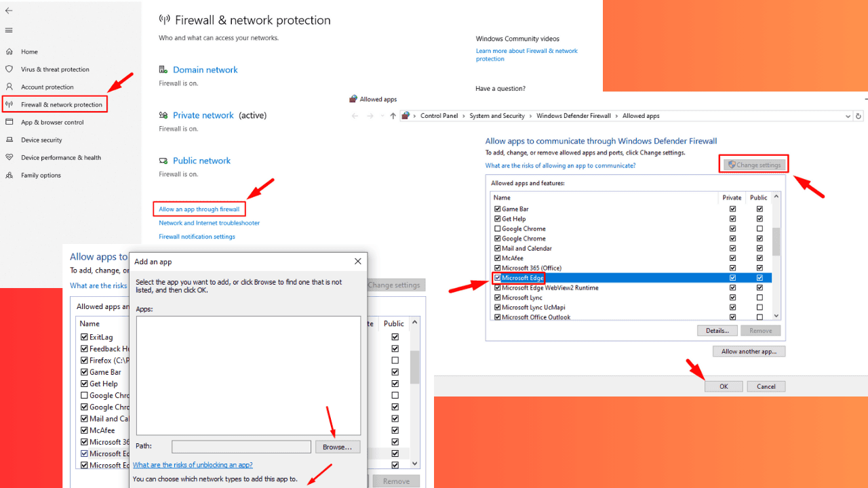The height and width of the screenshot is (488, 868).
Task: Click the Private network icon
Action: (x=163, y=115)
